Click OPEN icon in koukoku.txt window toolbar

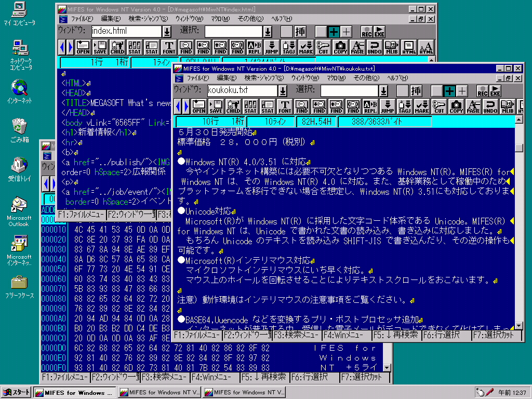[x=199, y=107]
